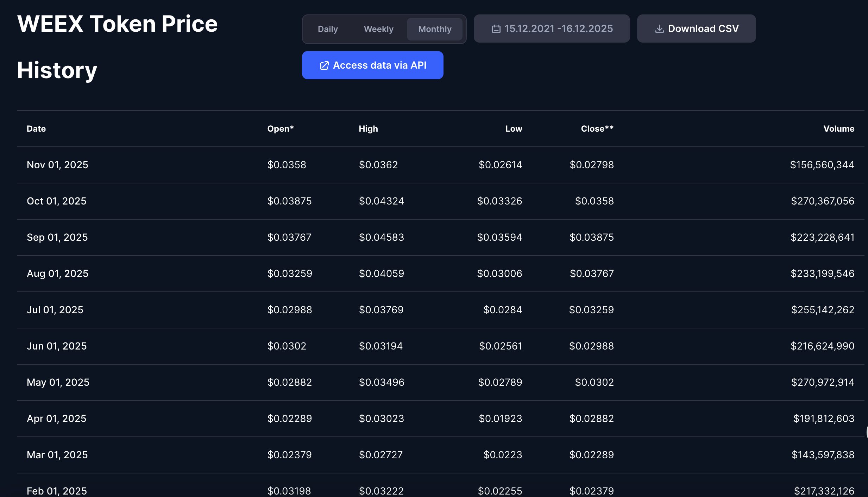868x497 pixels.
Task: Sort the table by Volume
Action: 838,128
